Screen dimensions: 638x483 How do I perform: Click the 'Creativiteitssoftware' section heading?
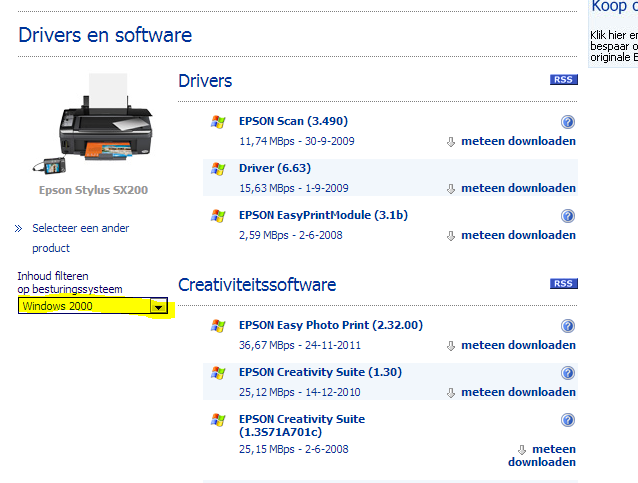257,284
